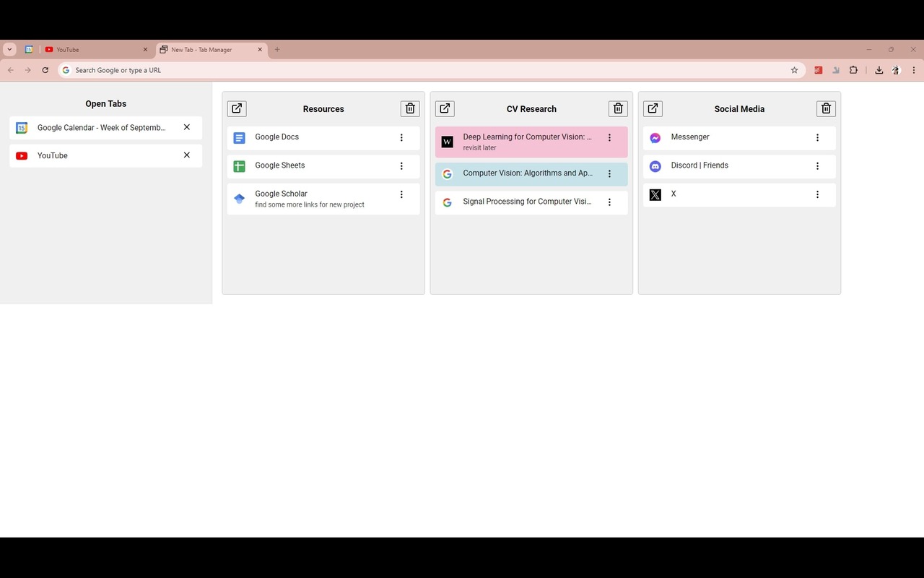The image size is (924, 578).
Task: Open all tabs in Social Media group
Action: [653, 108]
